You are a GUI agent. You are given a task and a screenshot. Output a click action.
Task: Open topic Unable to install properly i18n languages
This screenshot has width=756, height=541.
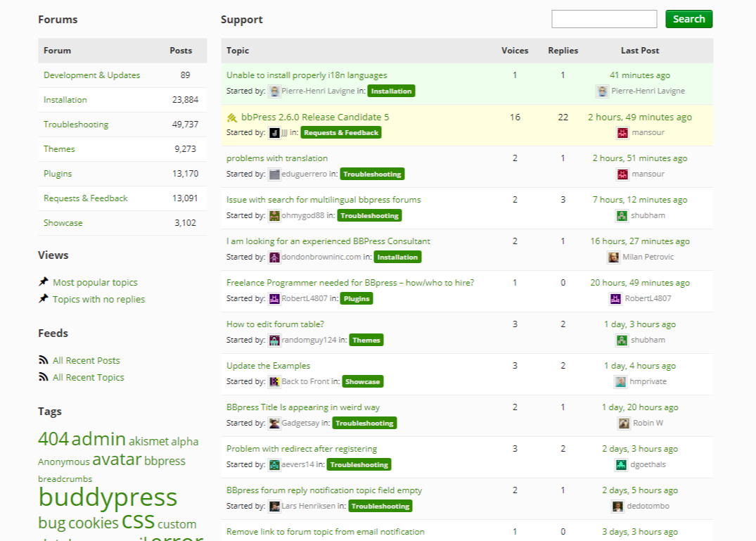(x=307, y=75)
